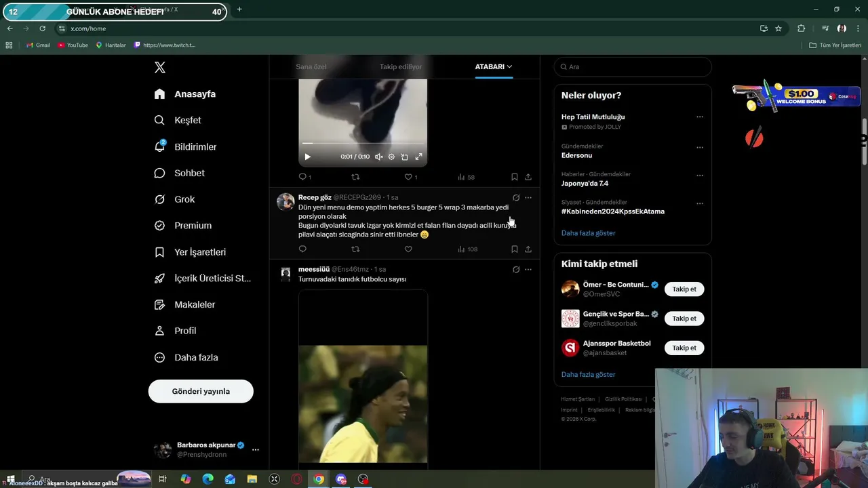Image resolution: width=868 pixels, height=488 pixels.
Task: Expand Daha fazla menu in the sidebar
Action: 186,357
